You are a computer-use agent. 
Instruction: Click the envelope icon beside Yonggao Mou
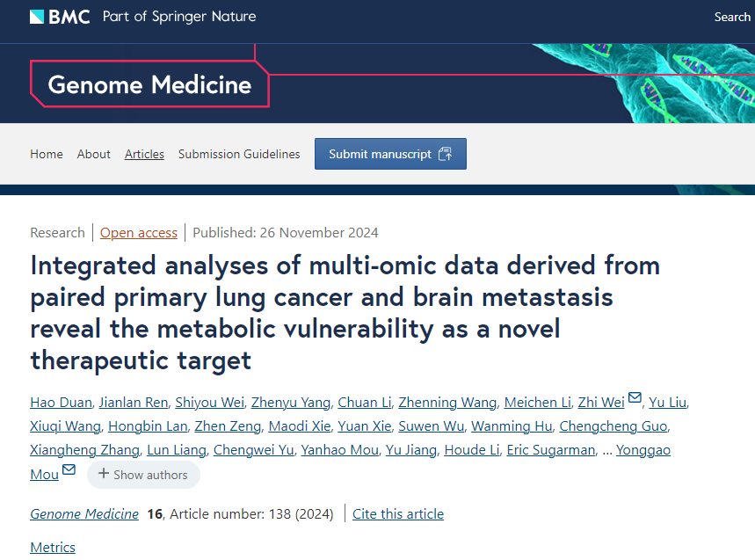coord(69,469)
